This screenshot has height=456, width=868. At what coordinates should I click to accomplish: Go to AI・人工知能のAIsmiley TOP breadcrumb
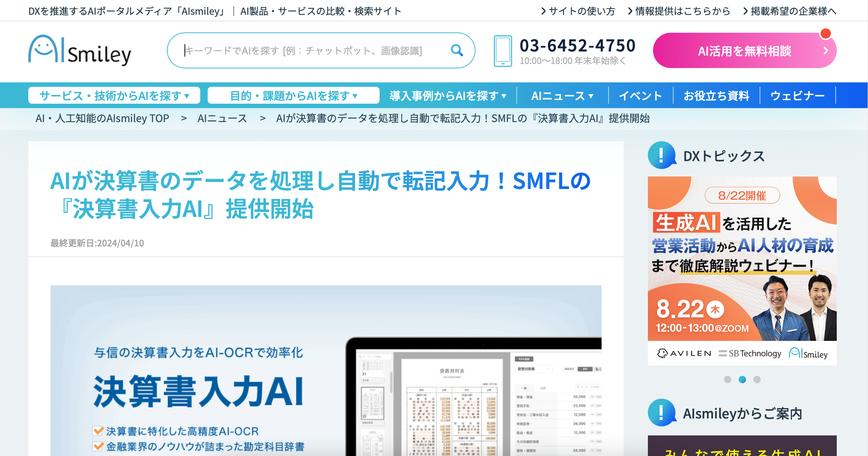click(x=102, y=118)
